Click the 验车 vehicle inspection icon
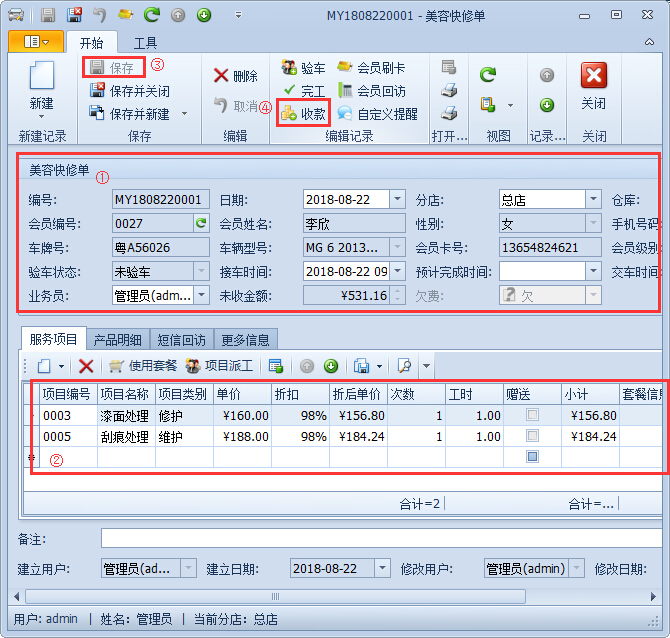The height and width of the screenshot is (638, 670). pos(289,68)
